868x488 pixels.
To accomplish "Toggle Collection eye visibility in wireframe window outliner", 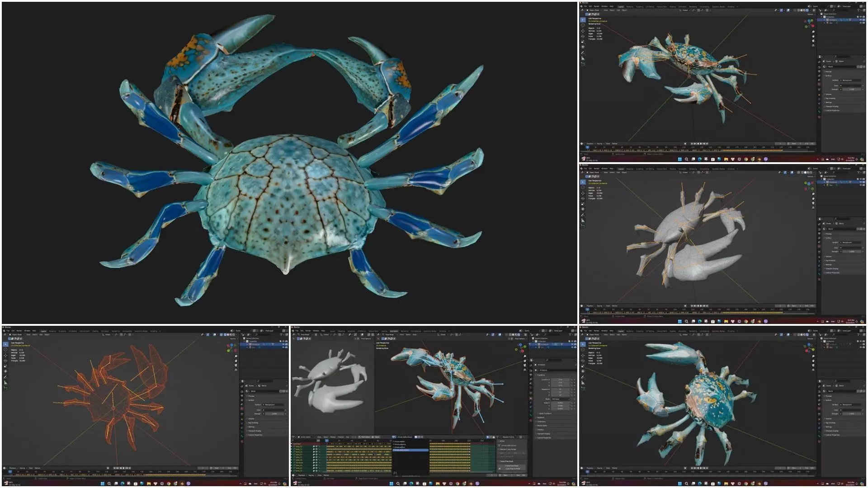I will pyautogui.click(x=283, y=341).
